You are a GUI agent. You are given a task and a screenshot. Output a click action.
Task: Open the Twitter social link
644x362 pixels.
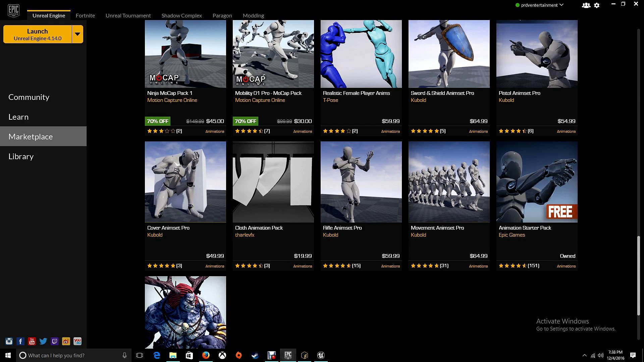point(43,341)
